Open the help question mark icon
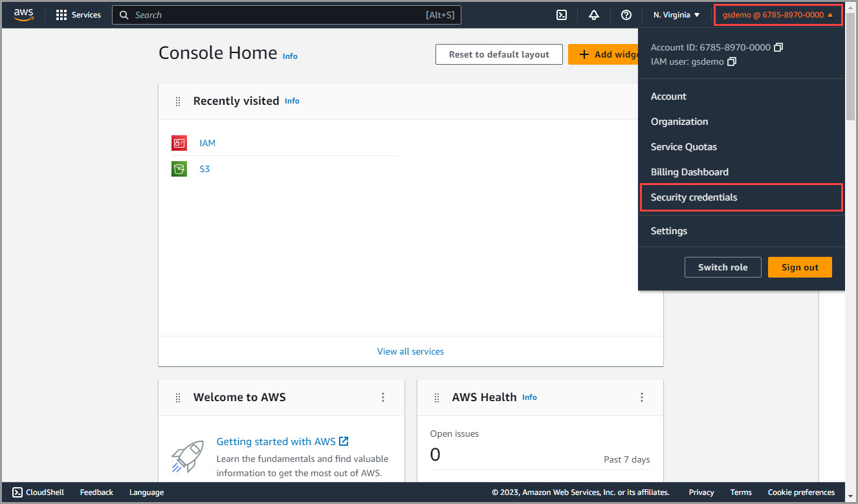The image size is (858, 504). tap(626, 15)
